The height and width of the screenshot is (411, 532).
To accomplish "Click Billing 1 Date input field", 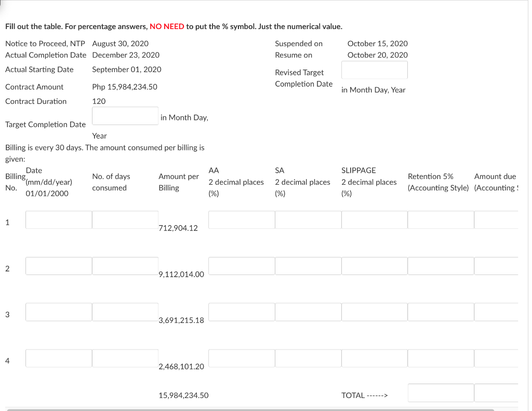I will (x=59, y=220).
